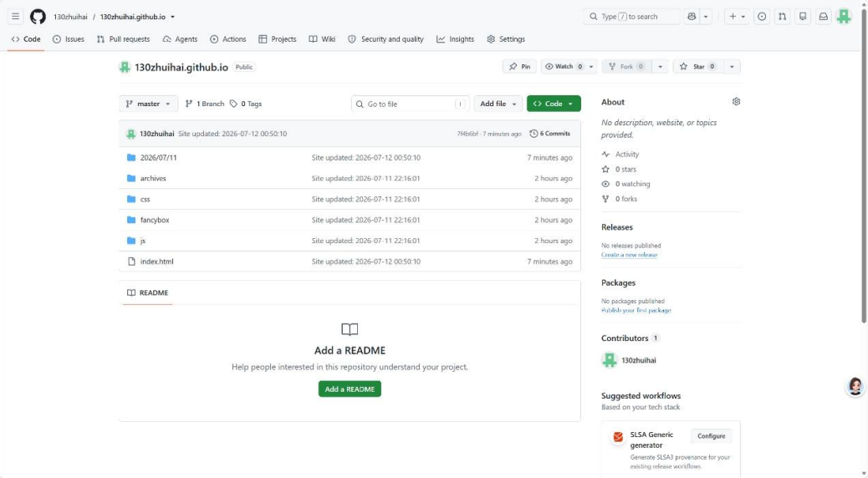This screenshot has width=868, height=478.
Task: Open 130zhuihai contributor avatar
Action: (610, 360)
